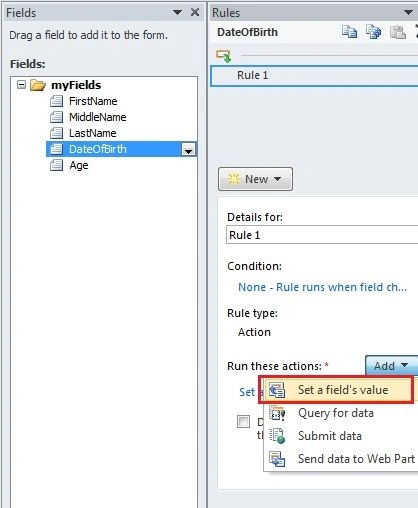Click the myFields folder icon
Screen dimensions: 418x508
38,85
